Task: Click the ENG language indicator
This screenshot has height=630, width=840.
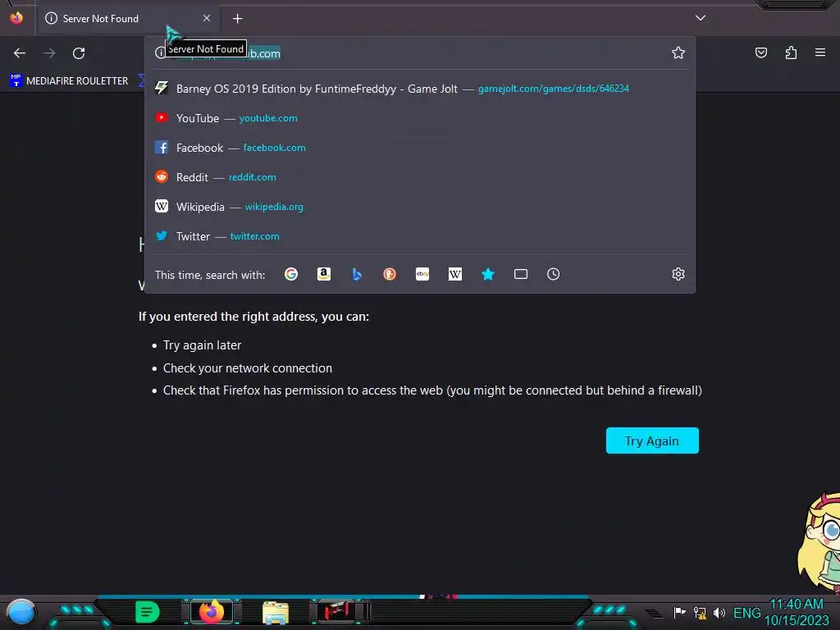Action: pyautogui.click(x=746, y=613)
